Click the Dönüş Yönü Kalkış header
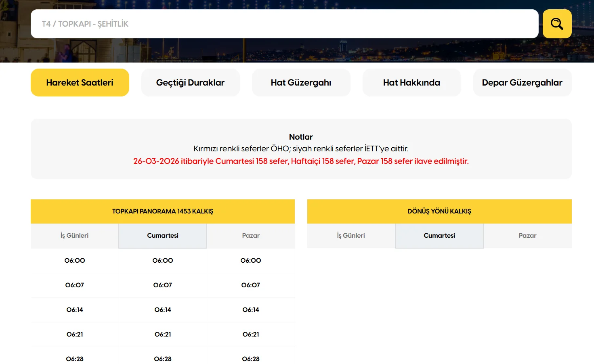594x364 pixels. 439,211
